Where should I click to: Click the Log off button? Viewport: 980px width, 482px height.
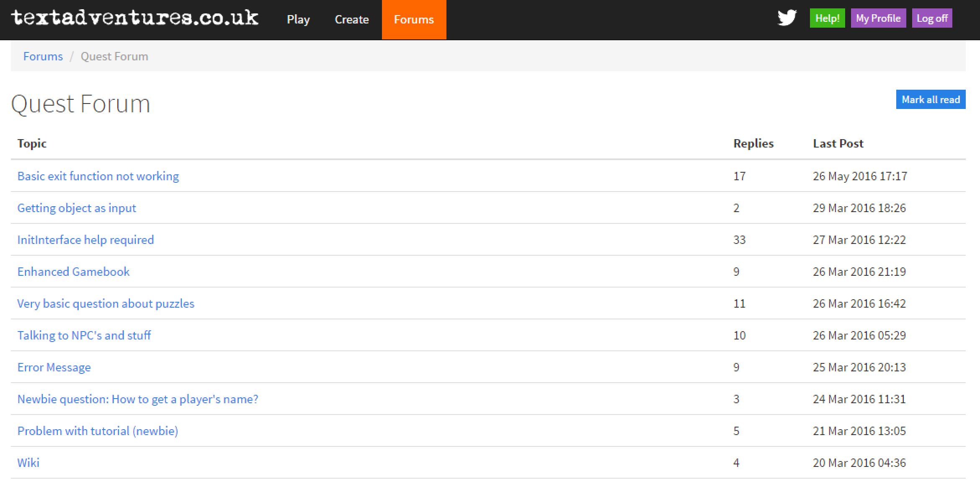tap(932, 18)
